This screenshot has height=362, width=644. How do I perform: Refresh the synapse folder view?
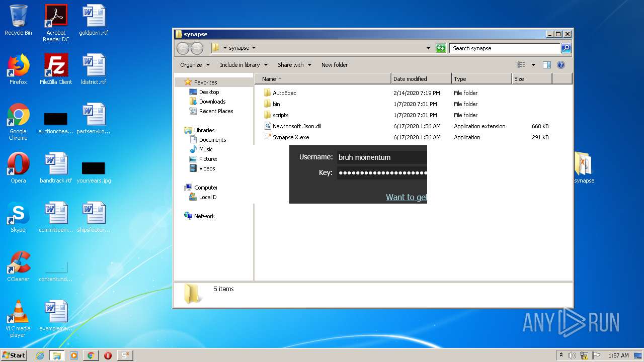[441, 48]
